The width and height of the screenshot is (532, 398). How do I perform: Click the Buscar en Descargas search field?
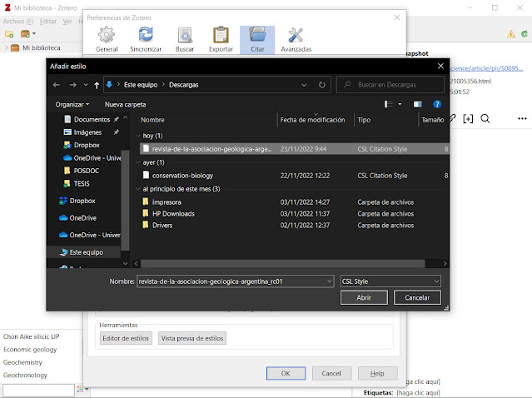click(390, 85)
